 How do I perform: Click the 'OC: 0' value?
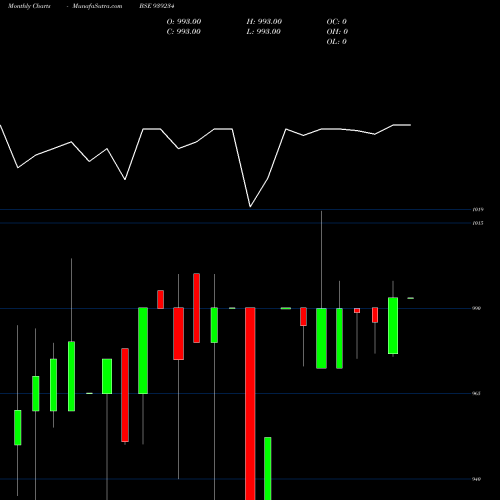tap(336, 21)
